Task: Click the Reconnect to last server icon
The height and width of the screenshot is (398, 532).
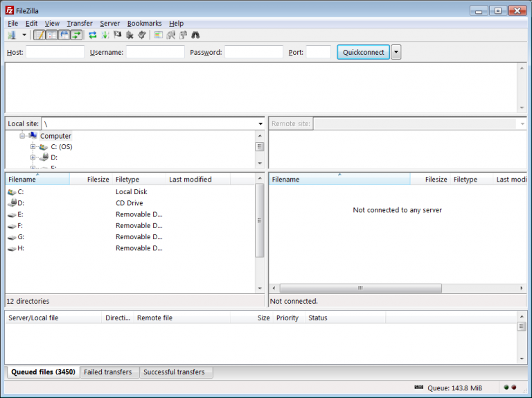Action: (142, 35)
